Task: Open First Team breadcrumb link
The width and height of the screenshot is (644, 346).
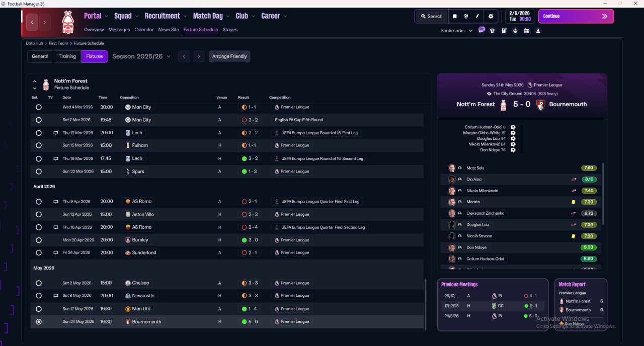Action: [x=59, y=43]
